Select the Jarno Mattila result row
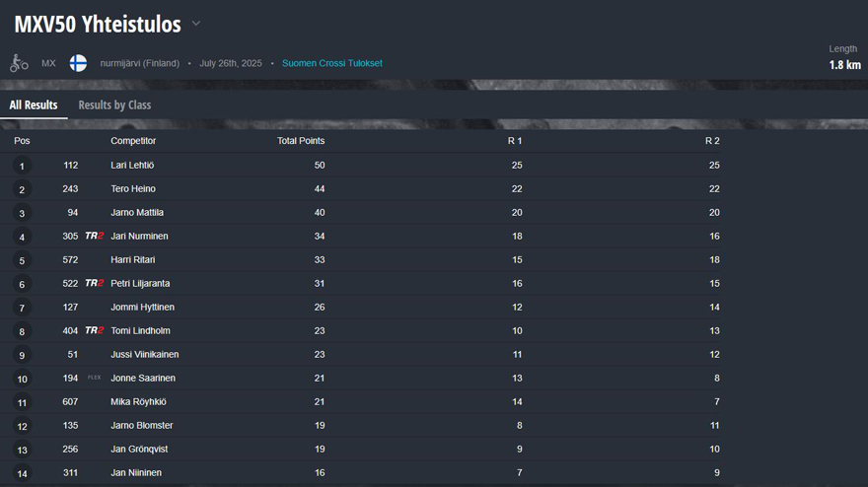868x487 pixels. [x=360, y=213]
